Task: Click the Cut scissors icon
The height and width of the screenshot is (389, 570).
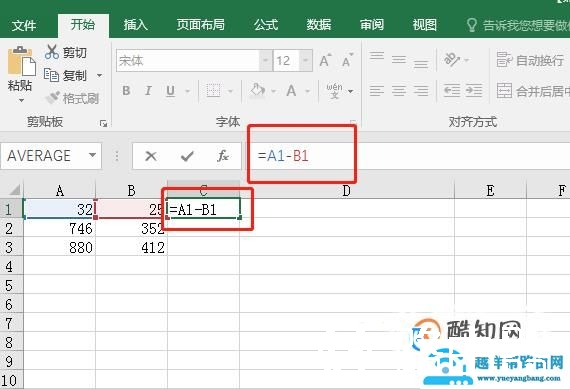Action: (52, 52)
